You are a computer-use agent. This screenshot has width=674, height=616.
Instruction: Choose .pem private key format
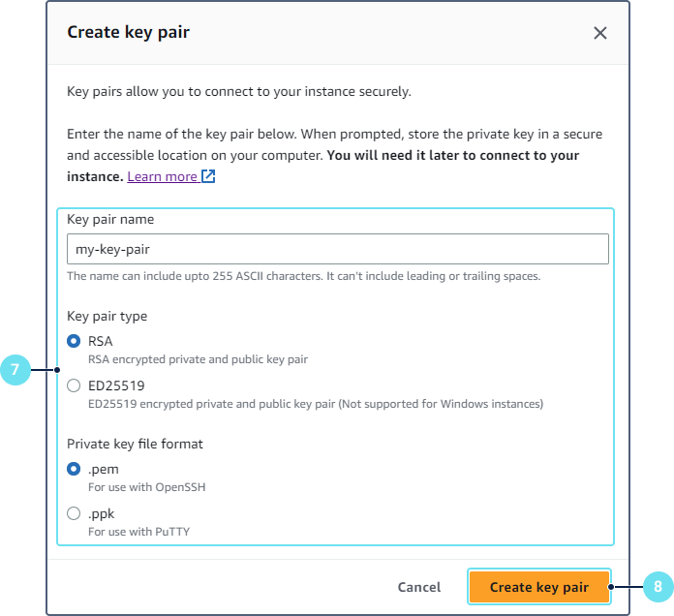pyautogui.click(x=74, y=469)
